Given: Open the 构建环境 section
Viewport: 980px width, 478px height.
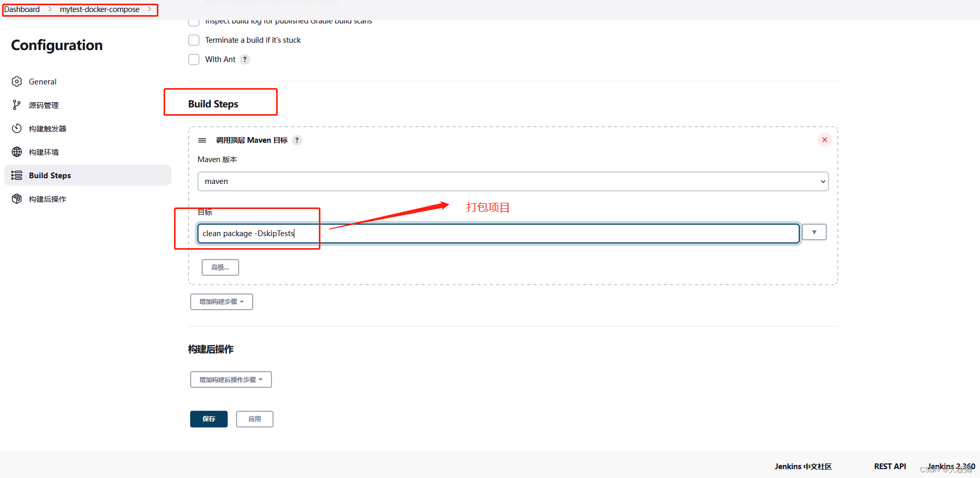Looking at the screenshot, I should (44, 152).
